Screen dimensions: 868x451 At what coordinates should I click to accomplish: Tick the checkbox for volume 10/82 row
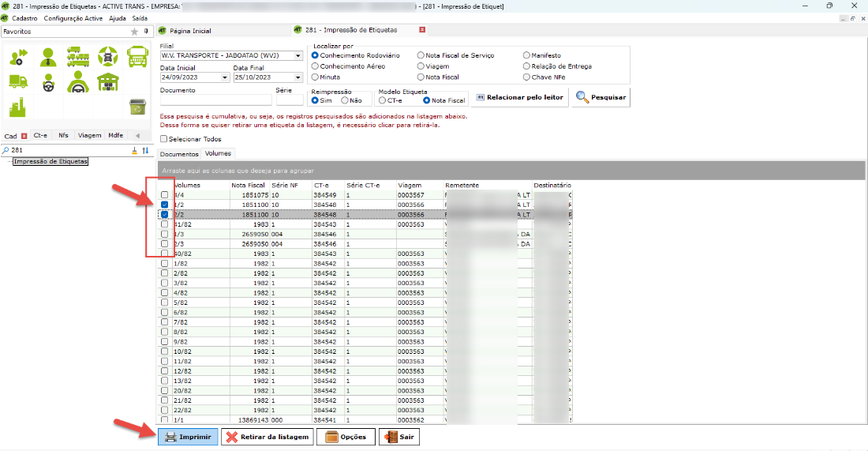(164, 351)
